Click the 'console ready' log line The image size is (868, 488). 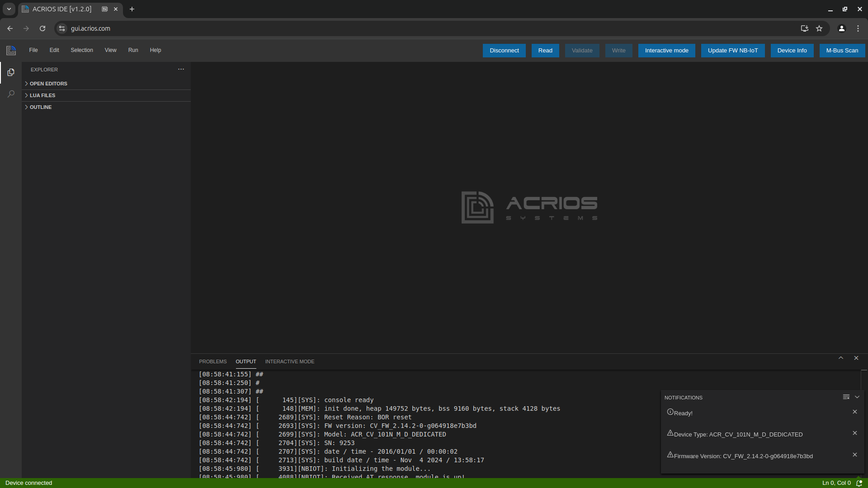pyautogui.click(x=286, y=400)
